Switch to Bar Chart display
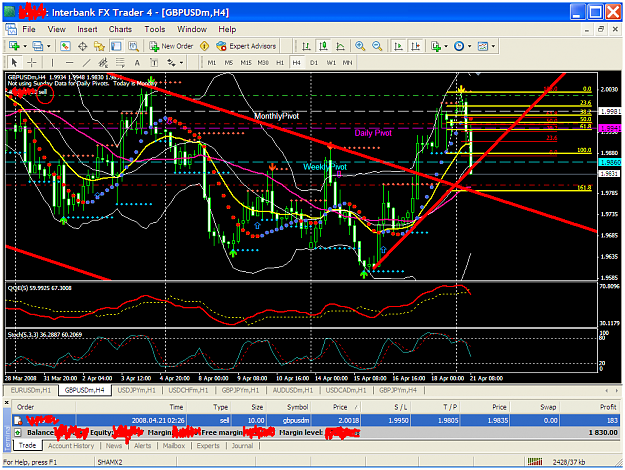625x470 pixels. click(306, 46)
